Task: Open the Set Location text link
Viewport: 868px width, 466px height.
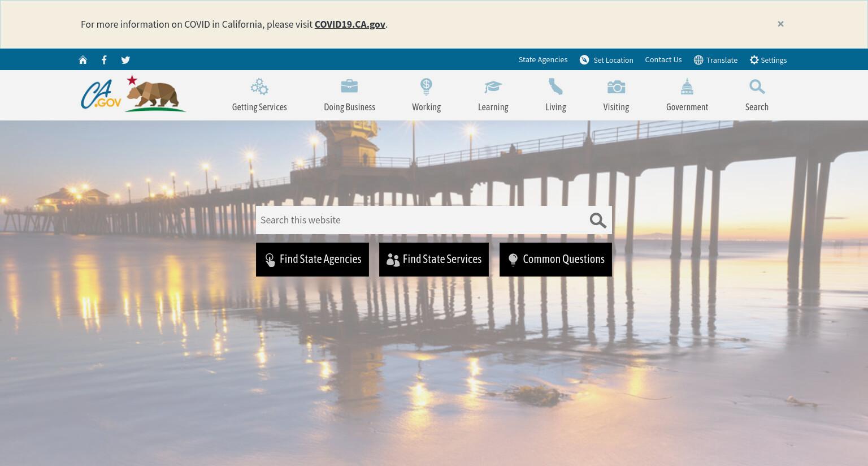Action: click(x=613, y=60)
